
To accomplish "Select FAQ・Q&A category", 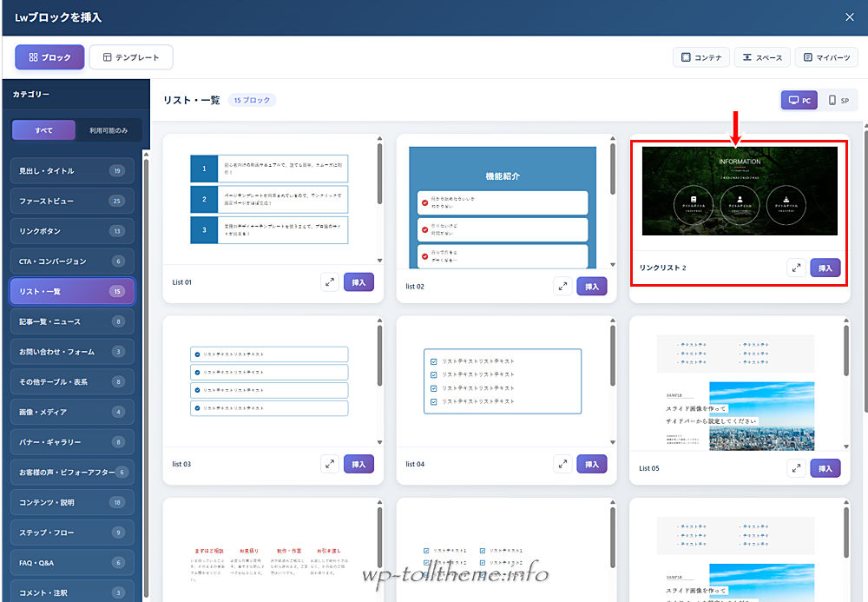I will (x=72, y=563).
